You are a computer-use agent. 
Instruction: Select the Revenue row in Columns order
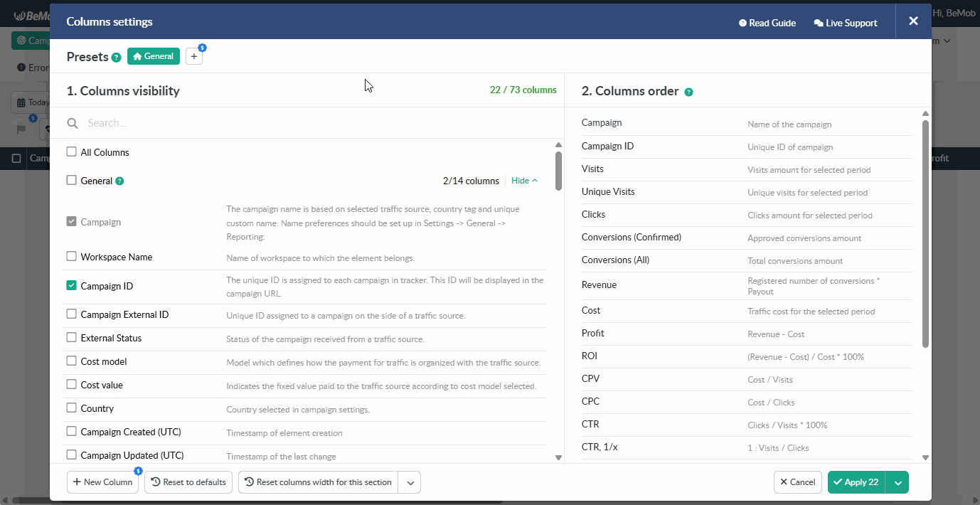click(747, 285)
